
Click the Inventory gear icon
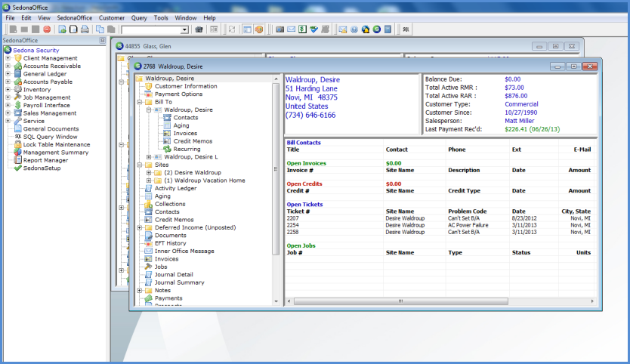pos(17,90)
